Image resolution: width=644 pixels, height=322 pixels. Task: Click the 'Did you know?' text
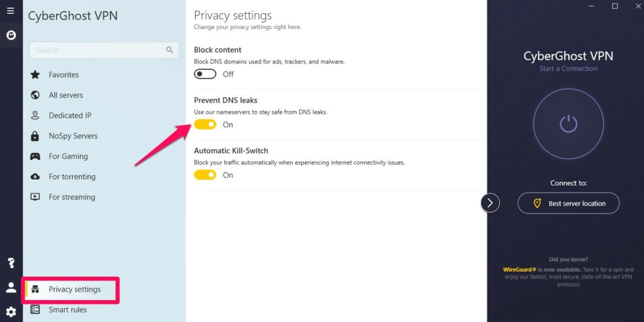pos(569,260)
